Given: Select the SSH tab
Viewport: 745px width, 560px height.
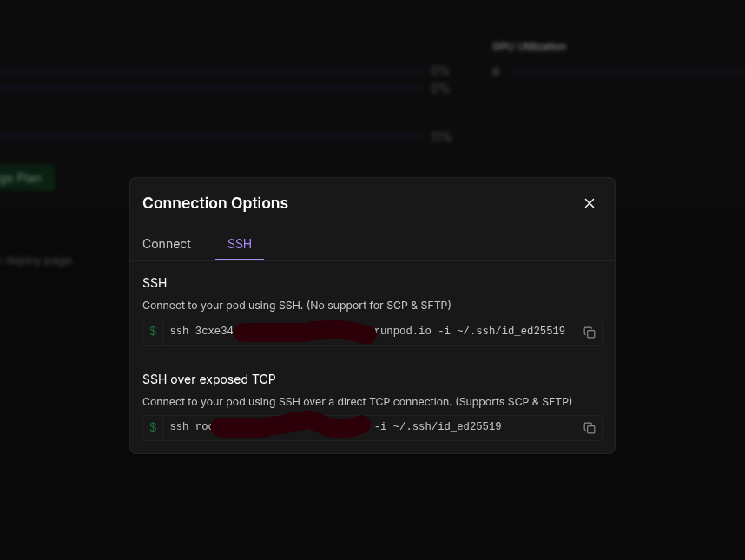Looking at the screenshot, I should click(240, 244).
